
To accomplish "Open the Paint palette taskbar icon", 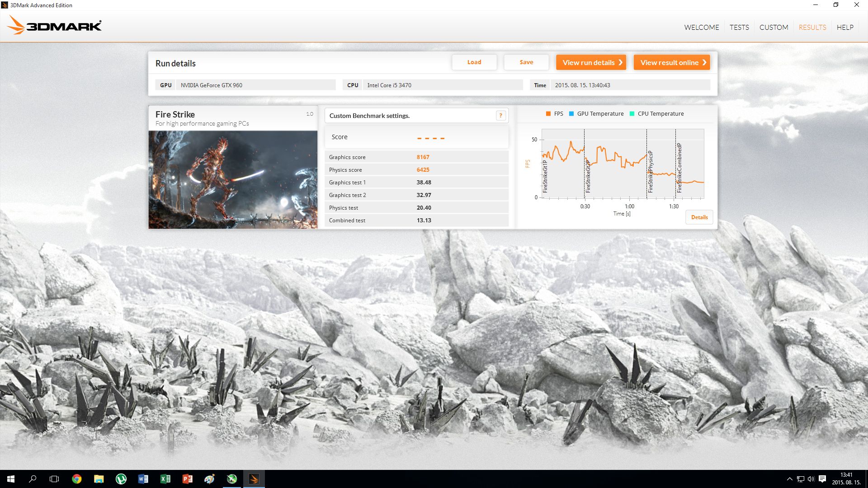I will [x=209, y=479].
